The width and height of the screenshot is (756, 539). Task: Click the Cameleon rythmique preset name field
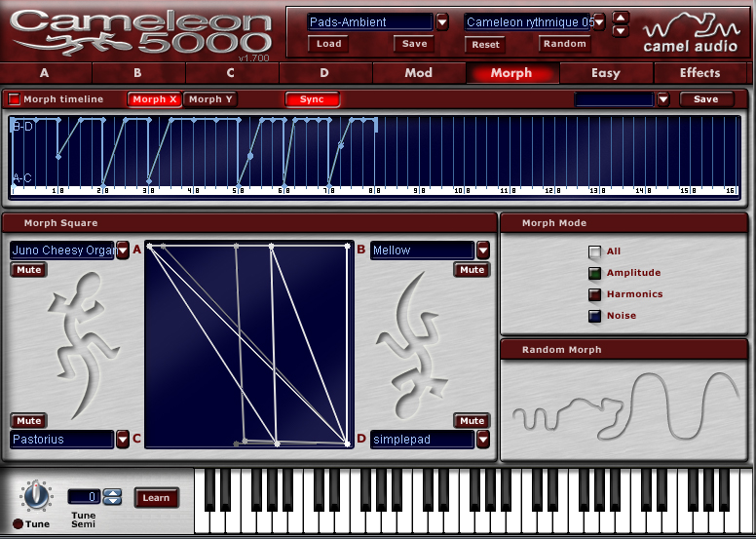pos(528,22)
